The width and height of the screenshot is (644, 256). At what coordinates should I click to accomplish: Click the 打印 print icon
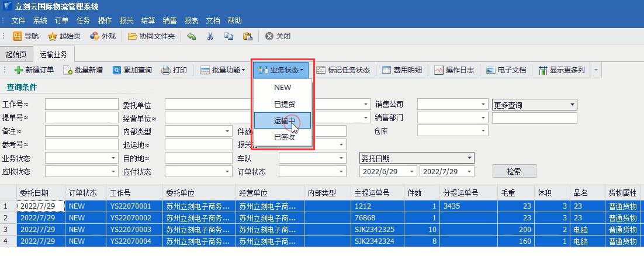pos(166,70)
